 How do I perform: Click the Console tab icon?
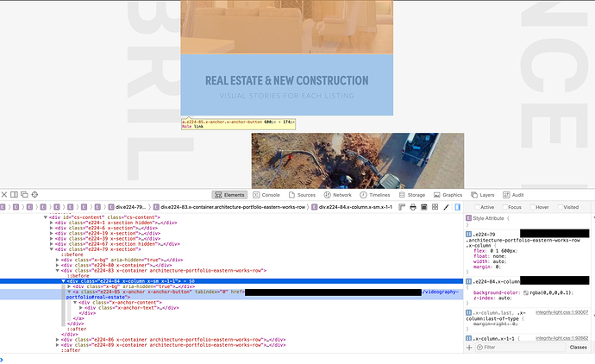(256, 195)
